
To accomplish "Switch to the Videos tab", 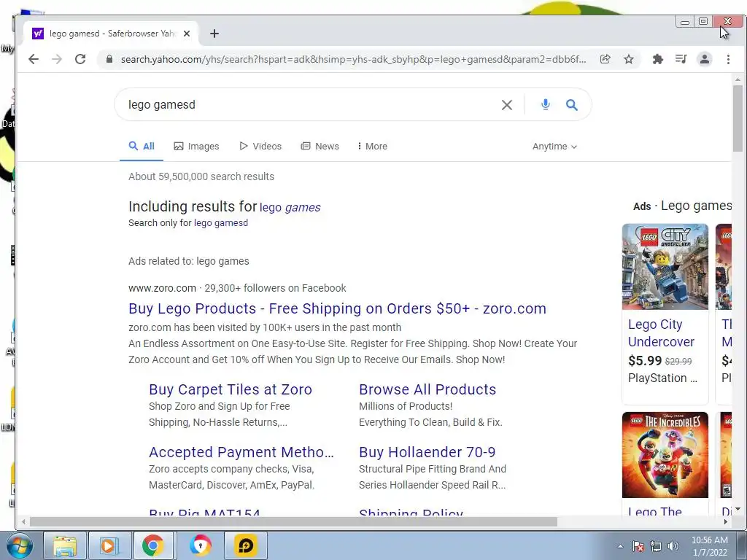I will pos(260,146).
